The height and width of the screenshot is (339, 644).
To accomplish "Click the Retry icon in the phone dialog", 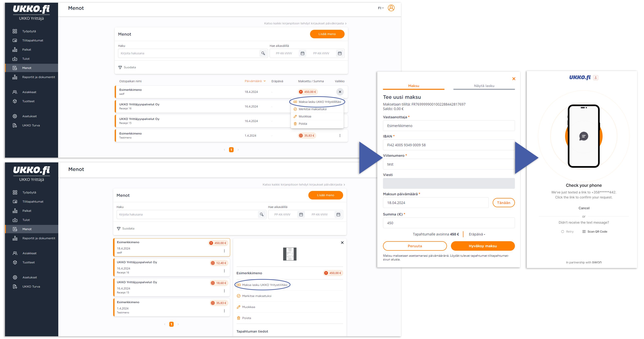I will pyautogui.click(x=563, y=232).
